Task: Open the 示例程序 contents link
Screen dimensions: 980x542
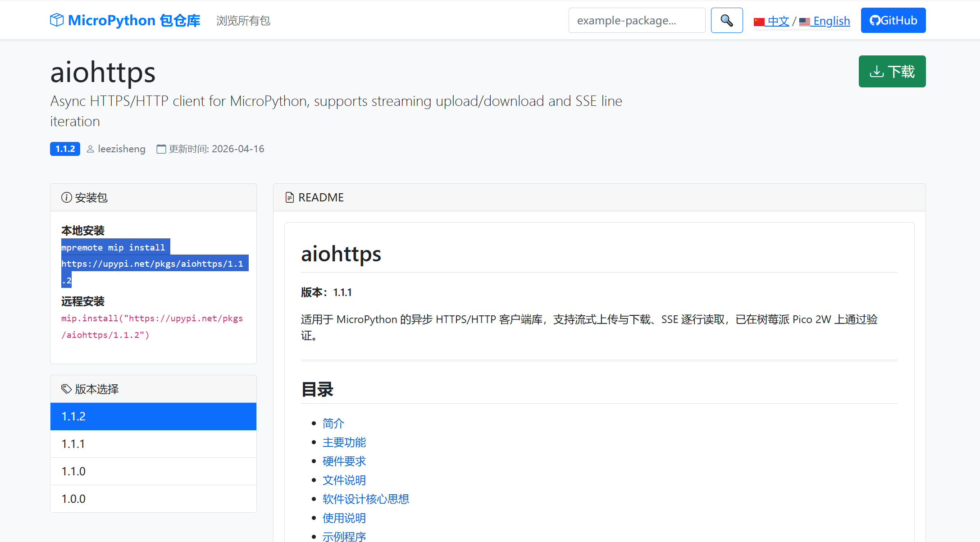Action: tap(344, 537)
